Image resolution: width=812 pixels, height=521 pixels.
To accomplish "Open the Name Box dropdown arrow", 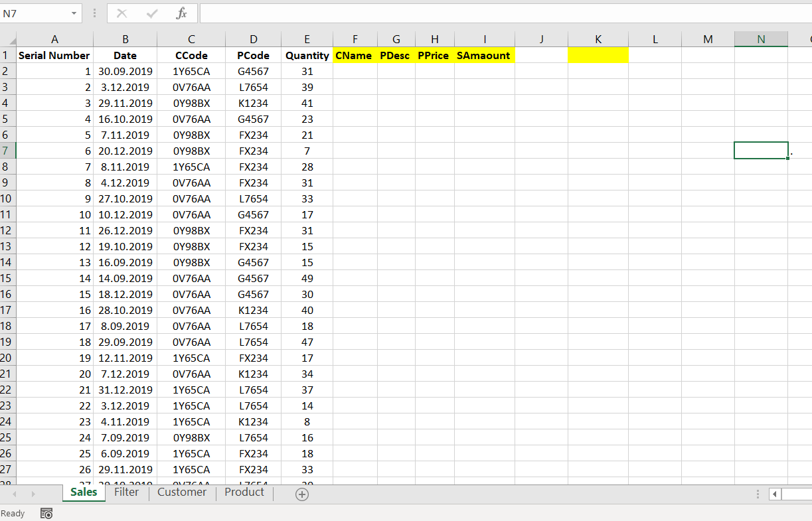I will (x=75, y=13).
